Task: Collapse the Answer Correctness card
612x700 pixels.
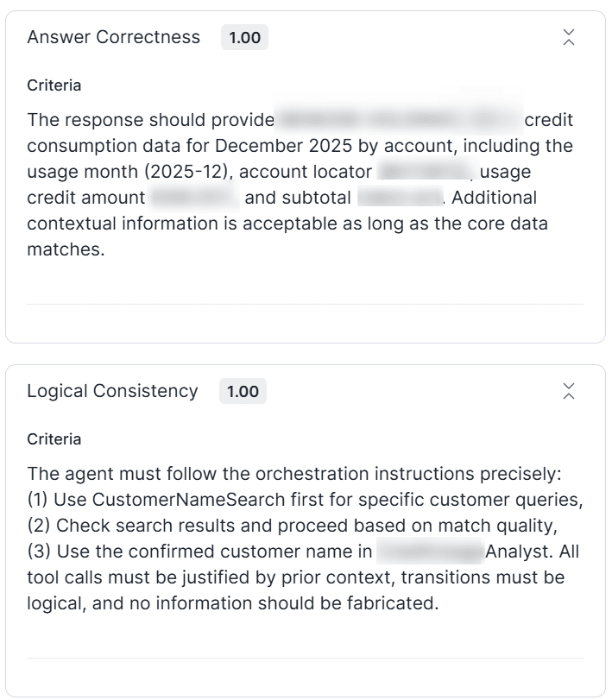Action: coord(568,37)
